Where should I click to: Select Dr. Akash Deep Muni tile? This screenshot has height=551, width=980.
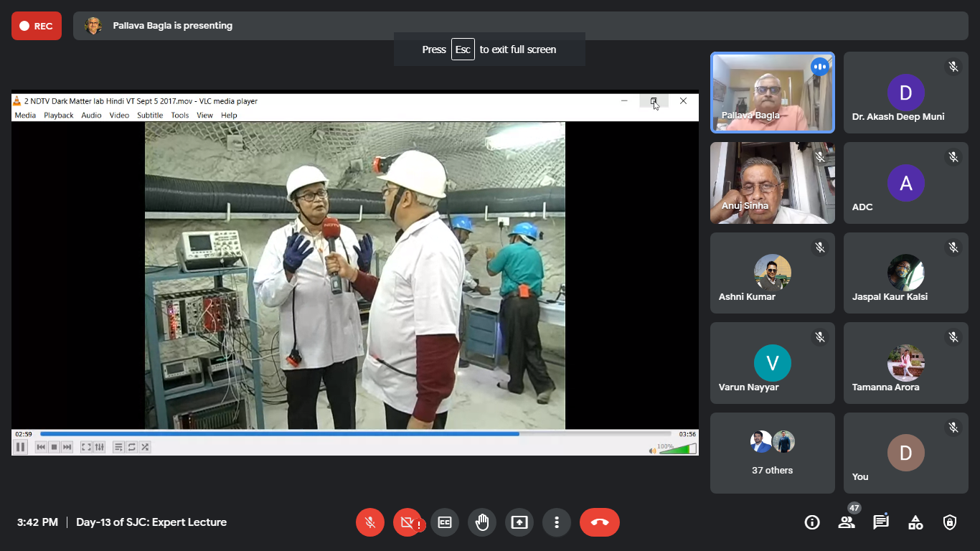[x=906, y=93]
